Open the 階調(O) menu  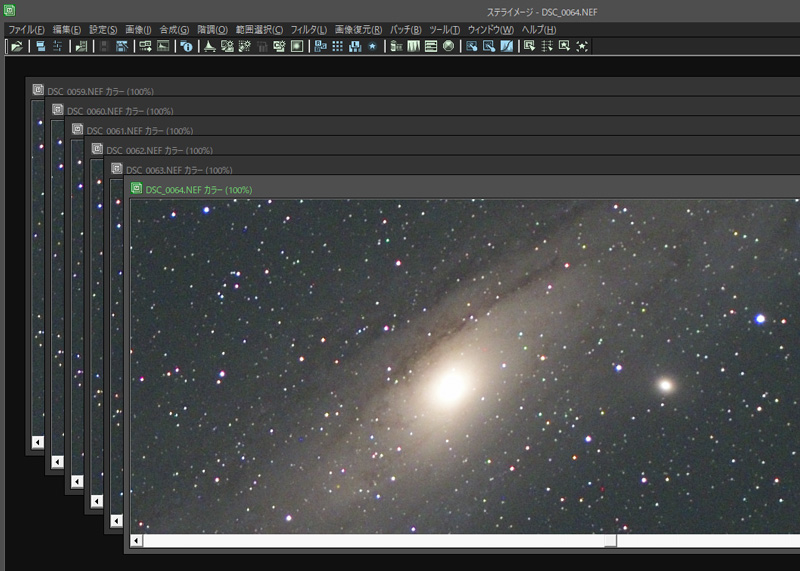(212, 30)
